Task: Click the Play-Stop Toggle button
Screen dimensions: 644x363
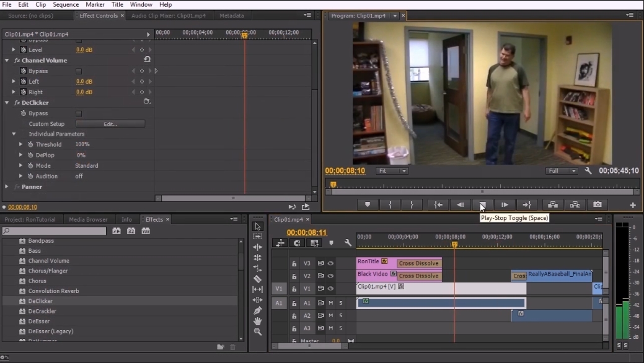Action: tap(483, 204)
